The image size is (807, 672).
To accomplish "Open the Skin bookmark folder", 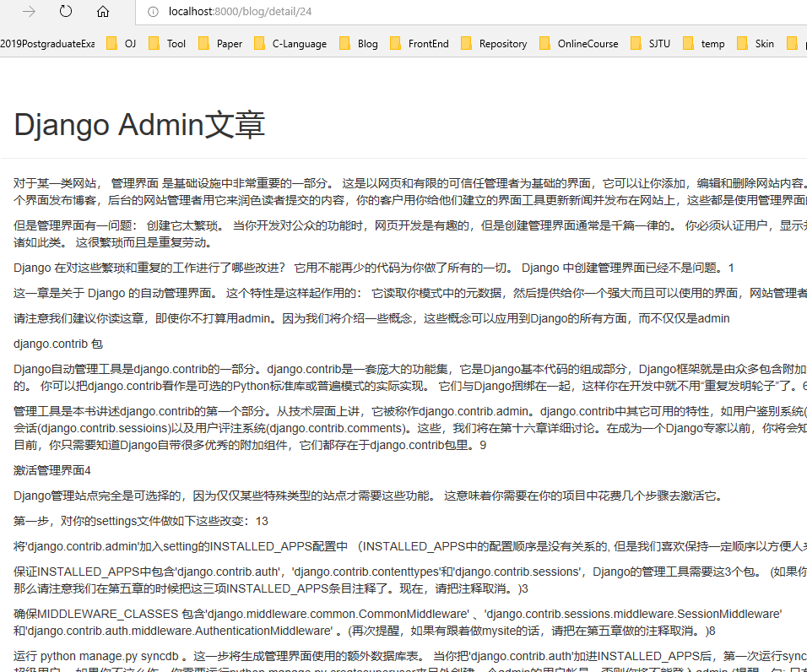I will click(x=756, y=44).
